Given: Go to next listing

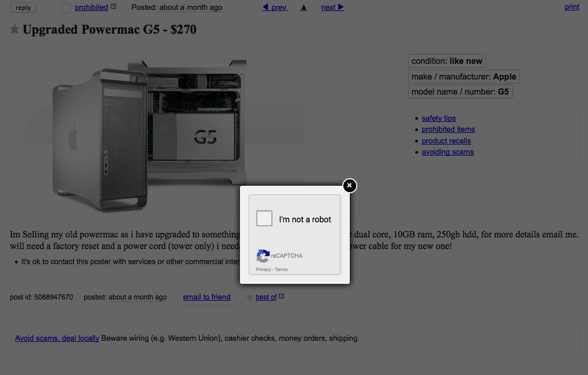Looking at the screenshot, I should coord(332,7).
